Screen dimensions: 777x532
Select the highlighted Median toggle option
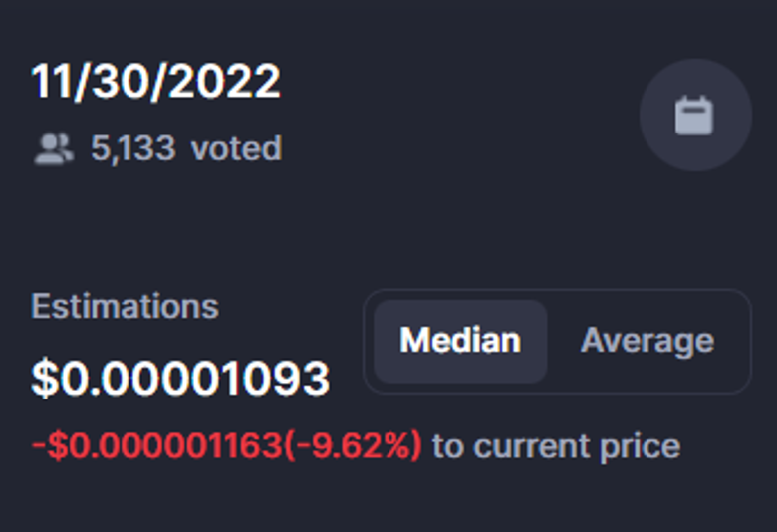459,341
